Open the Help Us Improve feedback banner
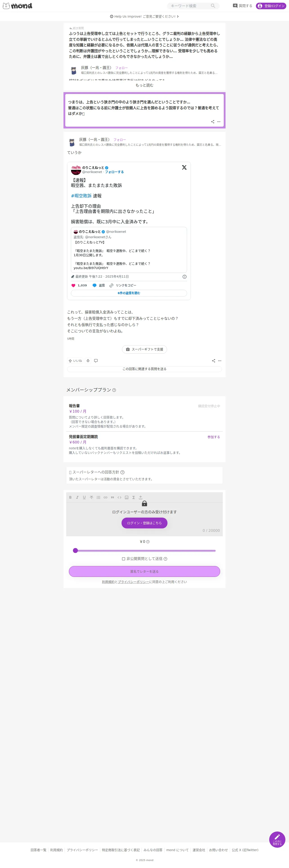 pos(144,16)
